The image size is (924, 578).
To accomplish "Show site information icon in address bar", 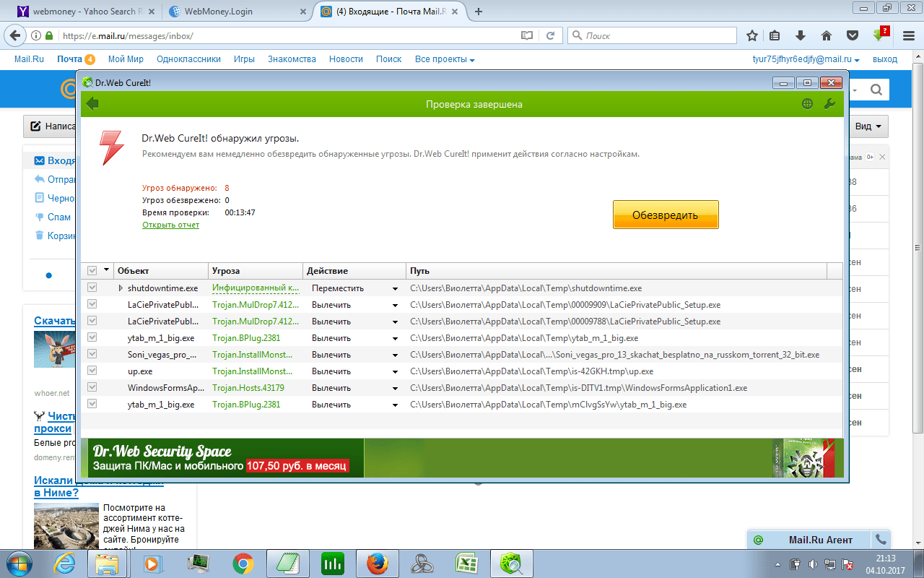I will (36, 35).
